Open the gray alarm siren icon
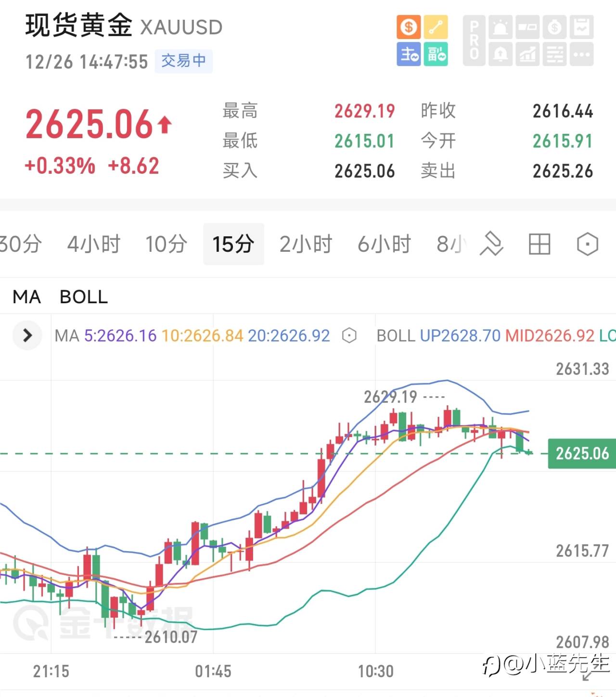Image resolution: width=616 pixels, height=697 pixels. pyautogui.click(x=500, y=27)
